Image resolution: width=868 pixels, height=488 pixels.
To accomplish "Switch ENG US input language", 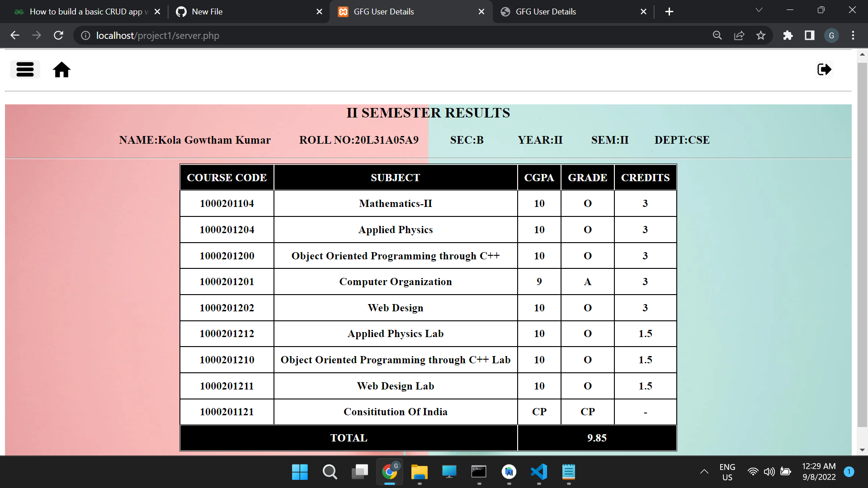I will [726, 472].
